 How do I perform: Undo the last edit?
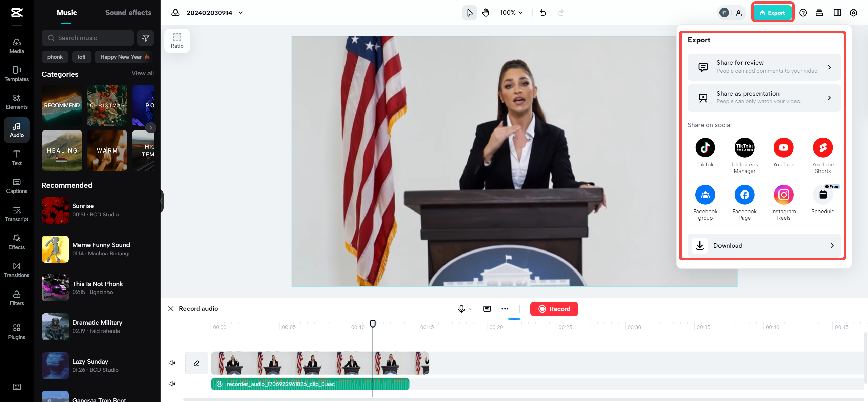pos(543,13)
